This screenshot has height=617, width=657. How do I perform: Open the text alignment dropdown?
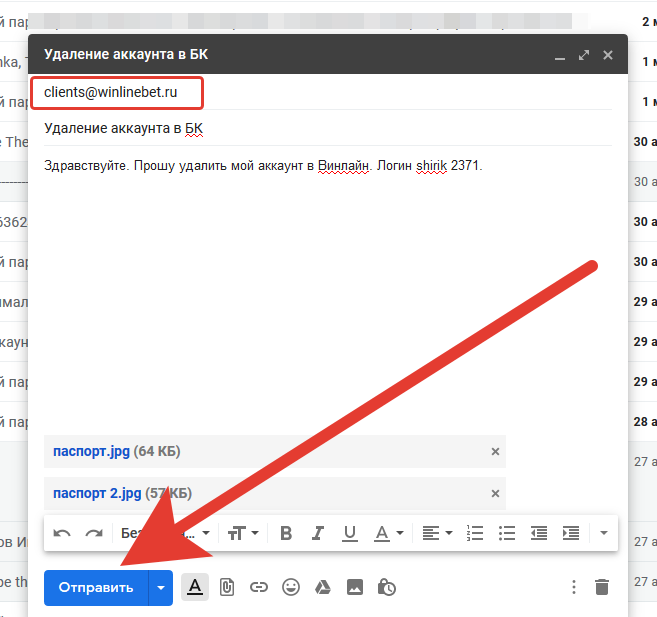pyautogui.click(x=437, y=533)
